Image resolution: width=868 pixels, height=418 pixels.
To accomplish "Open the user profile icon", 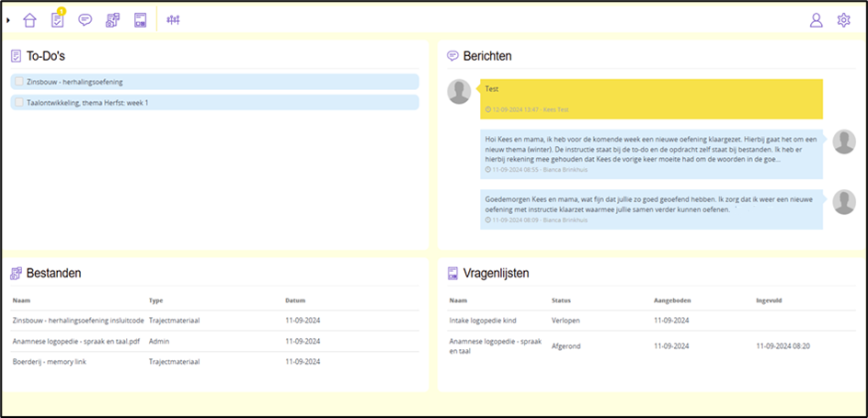I will tap(816, 20).
